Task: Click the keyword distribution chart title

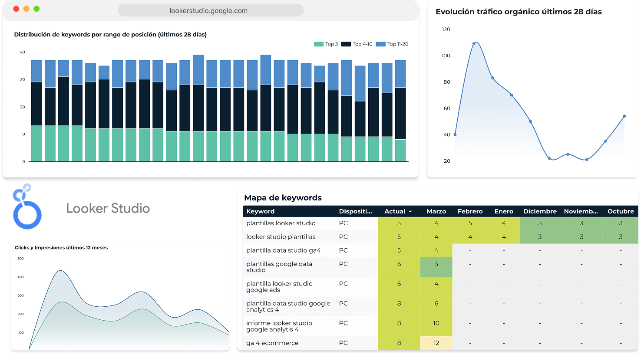Action: tap(110, 34)
